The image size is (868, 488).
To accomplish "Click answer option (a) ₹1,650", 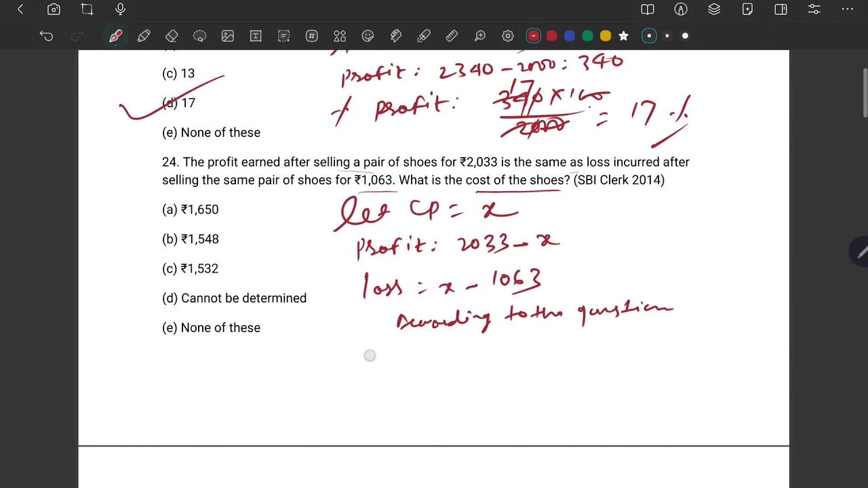I will click(x=191, y=209).
